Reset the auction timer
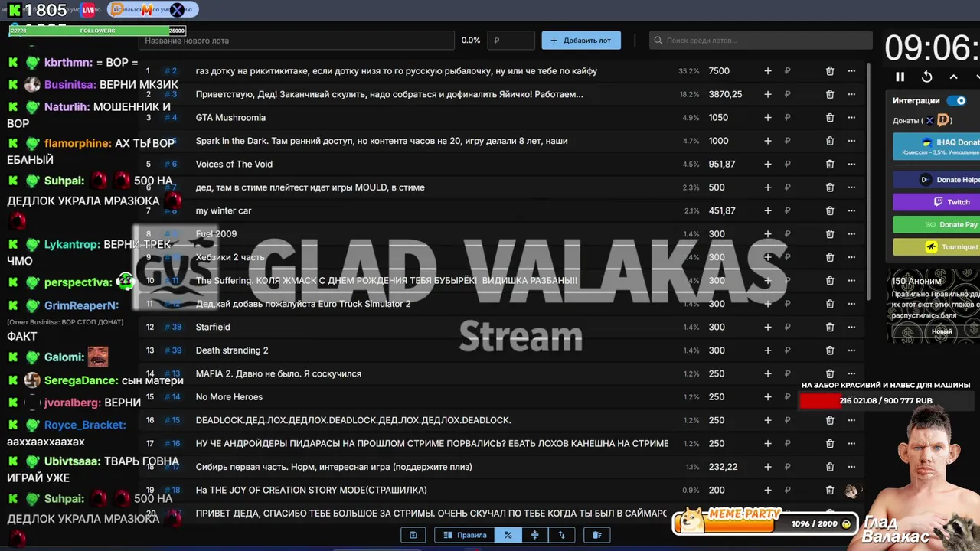Screen dimensions: 980x551 coord(926,77)
